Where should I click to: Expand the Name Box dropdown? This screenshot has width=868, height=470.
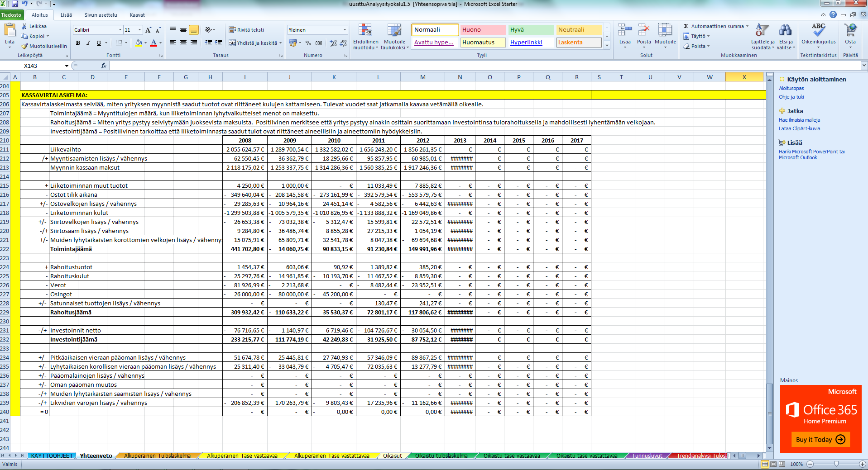coord(66,66)
